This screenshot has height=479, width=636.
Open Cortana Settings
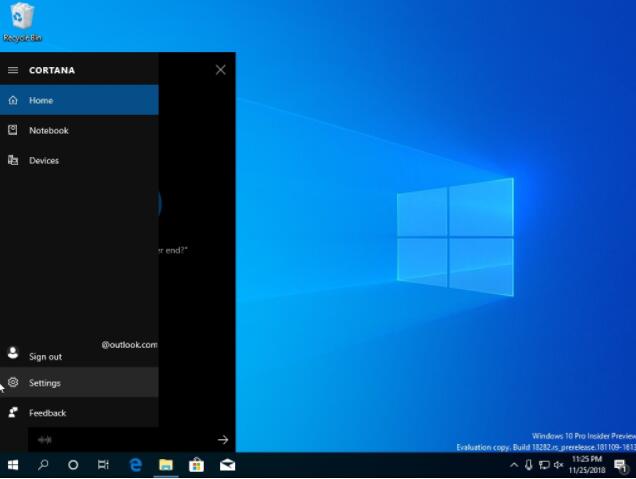pos(79,382)
